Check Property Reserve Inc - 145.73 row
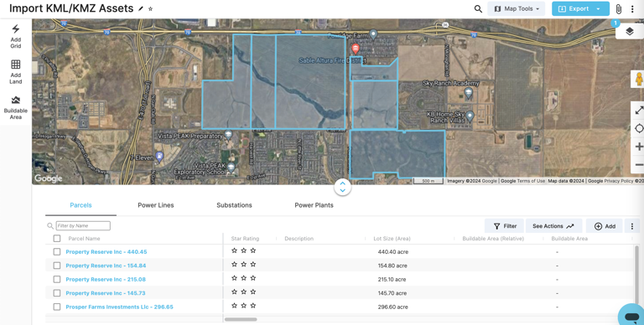This screenshot has width=644, height=325. (x=57, y=293)
